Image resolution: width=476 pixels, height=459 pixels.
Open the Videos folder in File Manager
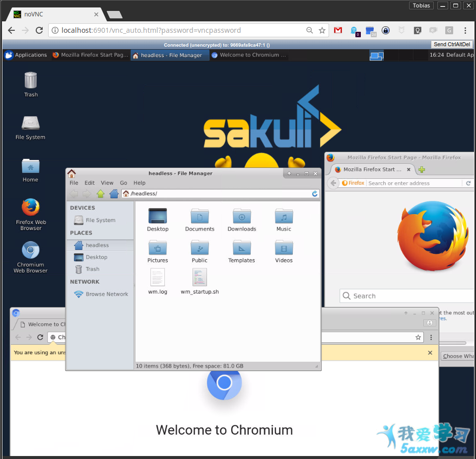284,251
